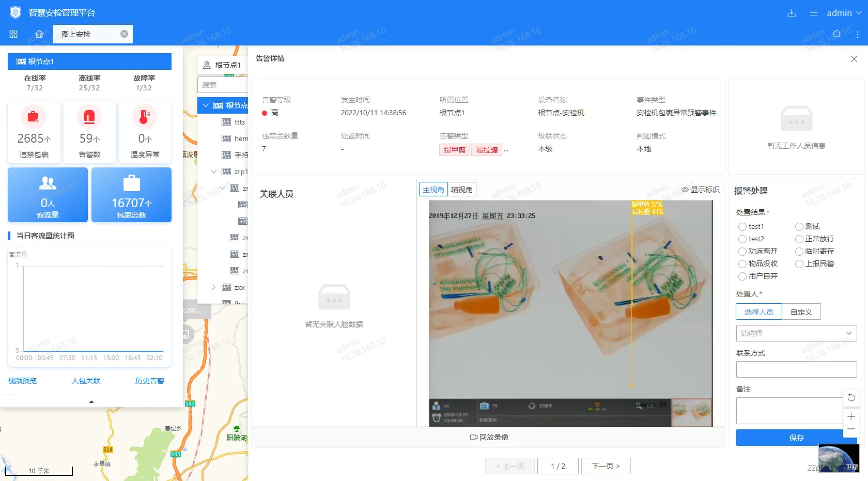Click the home icon in sidebar

[39, 34]
